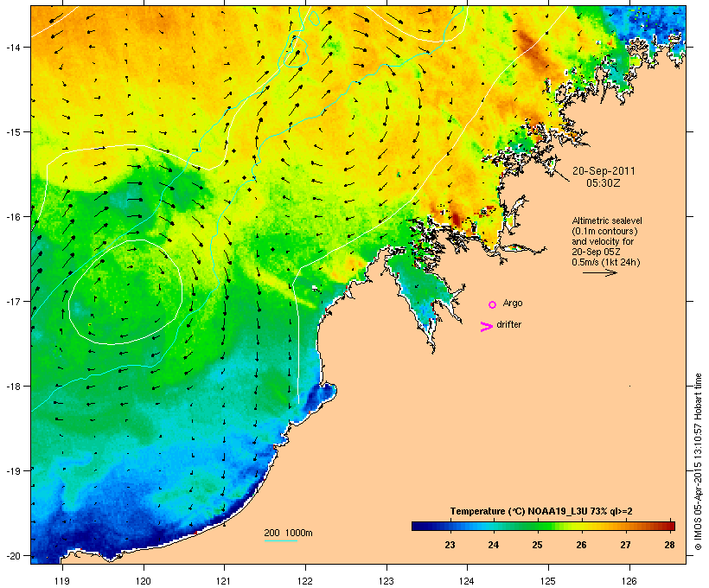Click the "drifter" legend label
This screenshot has width=709, height=588.
[x=508, y=324]
